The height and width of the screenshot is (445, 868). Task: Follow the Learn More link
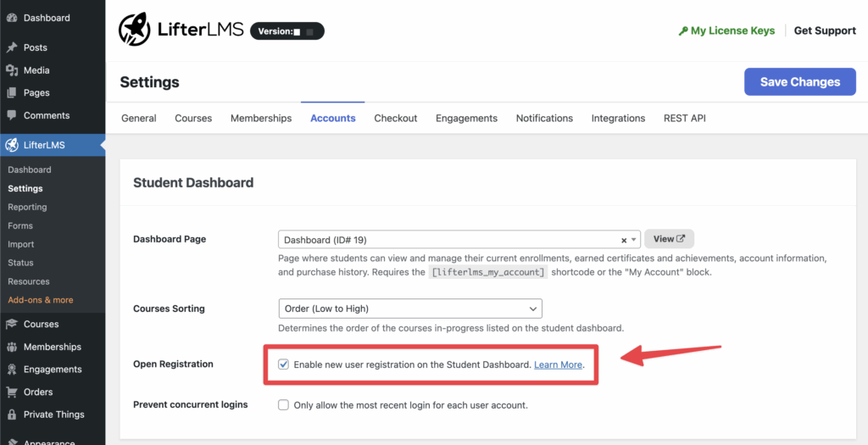pyautogui.click(x=558, y=364)
